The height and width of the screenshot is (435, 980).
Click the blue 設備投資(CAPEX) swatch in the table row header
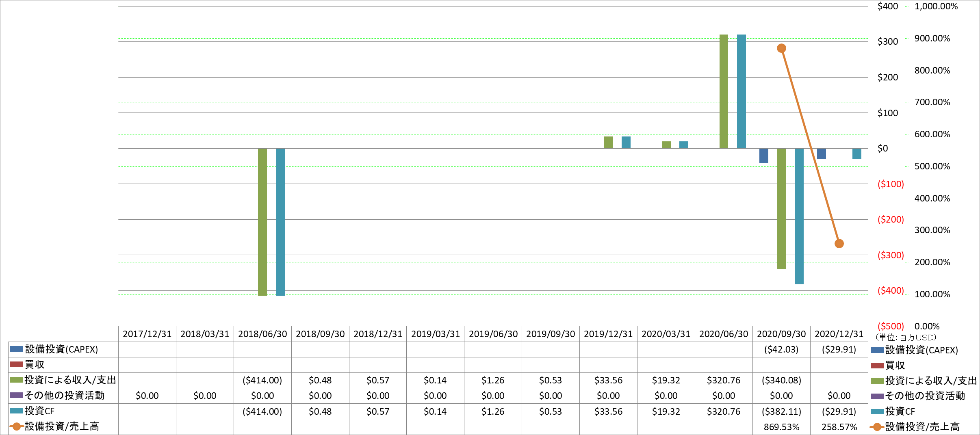point(16,349)
